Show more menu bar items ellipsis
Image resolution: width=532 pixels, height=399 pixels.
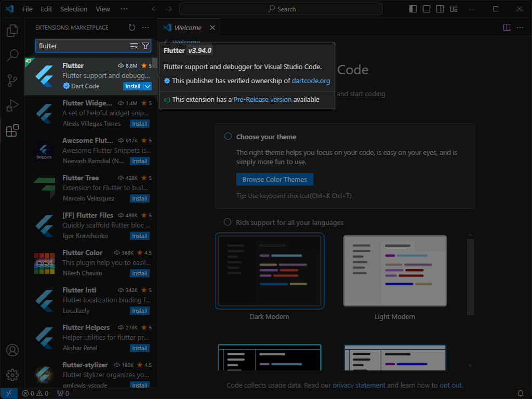124,9
